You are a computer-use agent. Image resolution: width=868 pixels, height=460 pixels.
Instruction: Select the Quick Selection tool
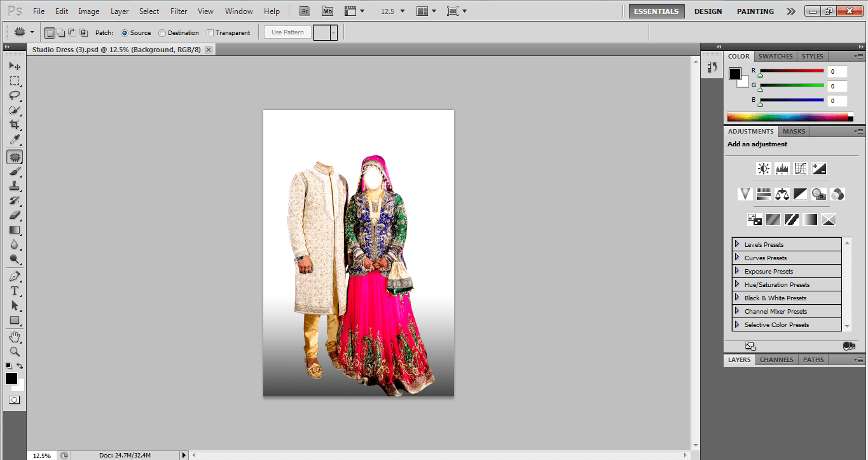coord(15,110)
